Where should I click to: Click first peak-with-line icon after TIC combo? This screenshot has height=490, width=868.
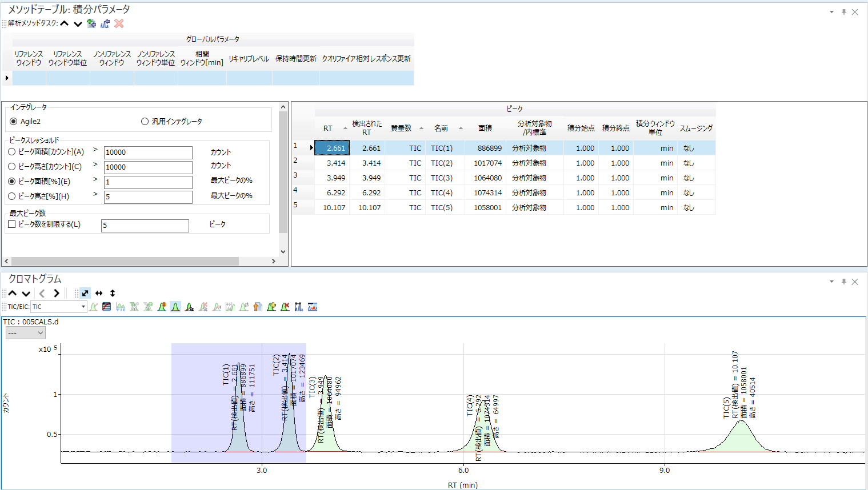click(93, 307)
